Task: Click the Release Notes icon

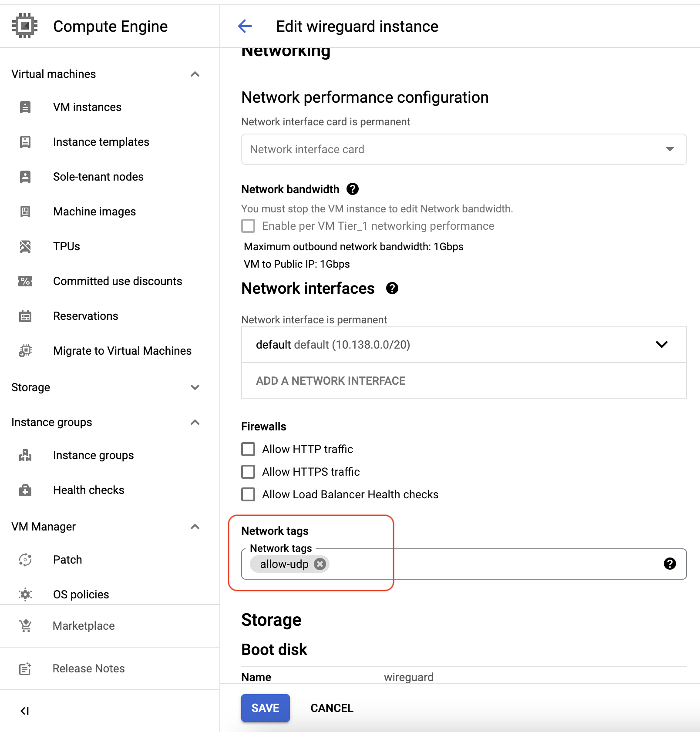Action: pyautogui.click(x=25, y=668)
